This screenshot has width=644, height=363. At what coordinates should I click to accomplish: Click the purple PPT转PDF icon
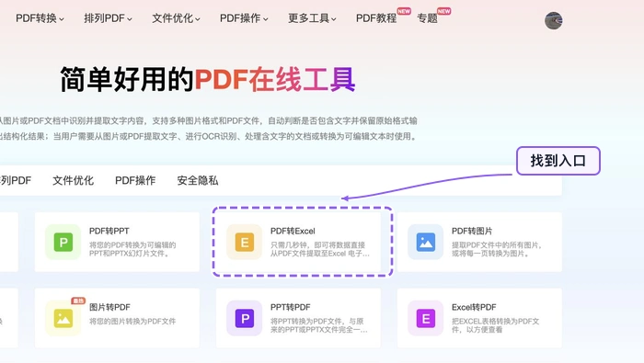click(245, 318)
